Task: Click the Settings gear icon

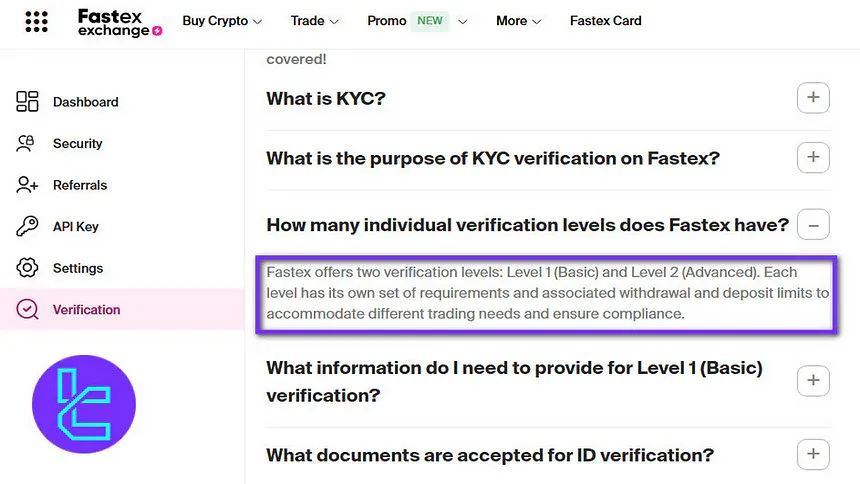Action: pos(28,268)
